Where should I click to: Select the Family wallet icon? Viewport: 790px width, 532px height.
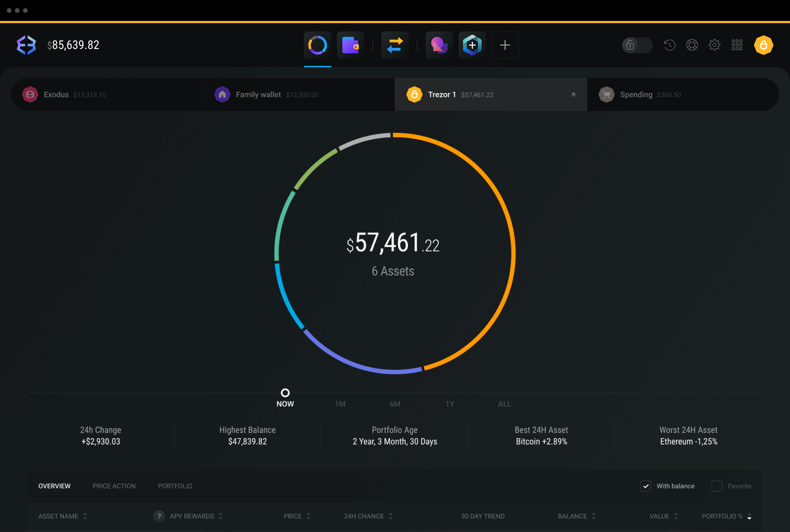222,94
